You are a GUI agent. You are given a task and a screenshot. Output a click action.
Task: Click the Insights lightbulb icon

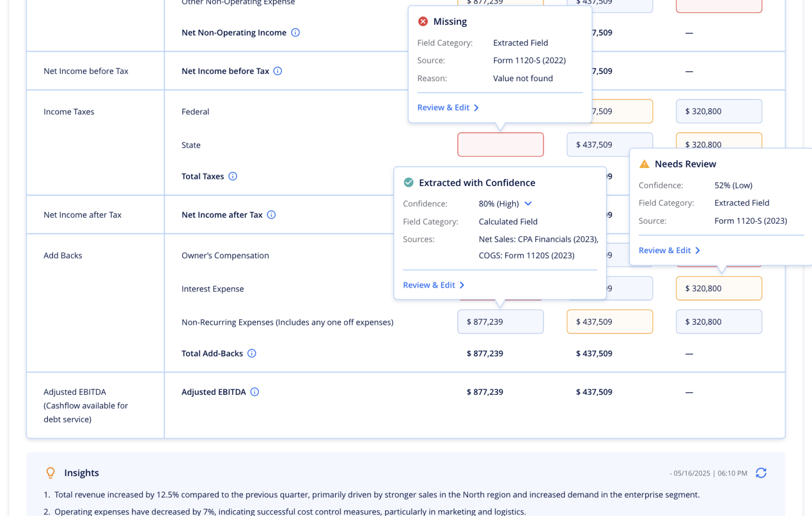click(x=51, y=473)
